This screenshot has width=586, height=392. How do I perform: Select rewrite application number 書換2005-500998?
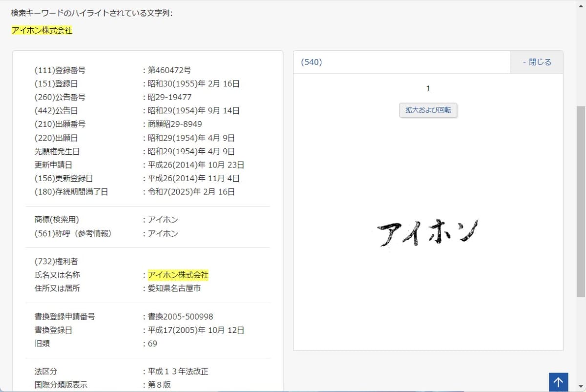click(181, 316)
